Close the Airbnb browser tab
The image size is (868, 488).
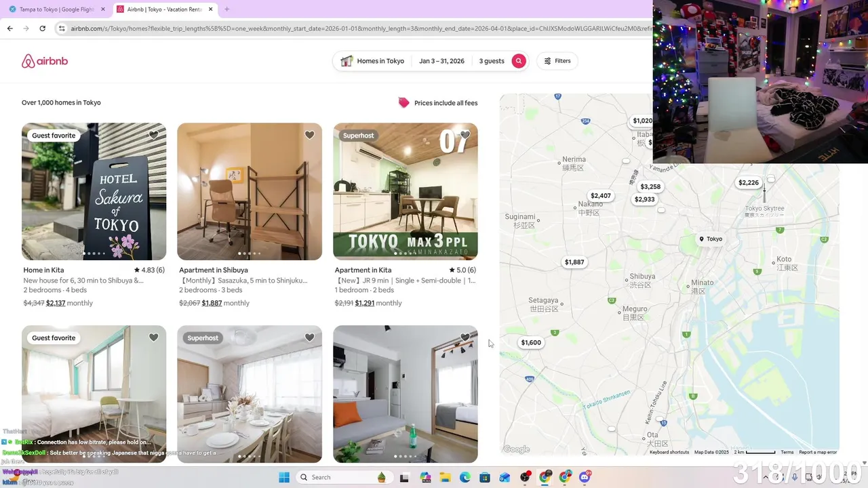(211, 9)
